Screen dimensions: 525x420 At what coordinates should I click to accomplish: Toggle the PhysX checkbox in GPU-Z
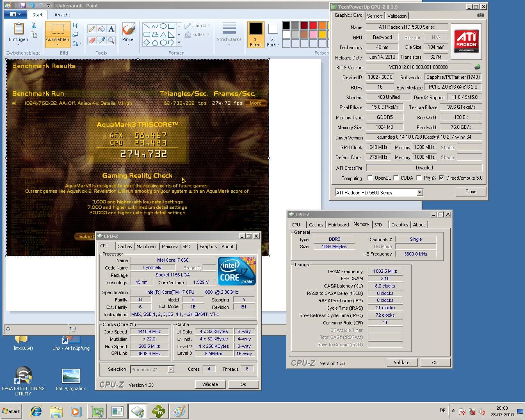pyautogui.click(x=419, y=178)
